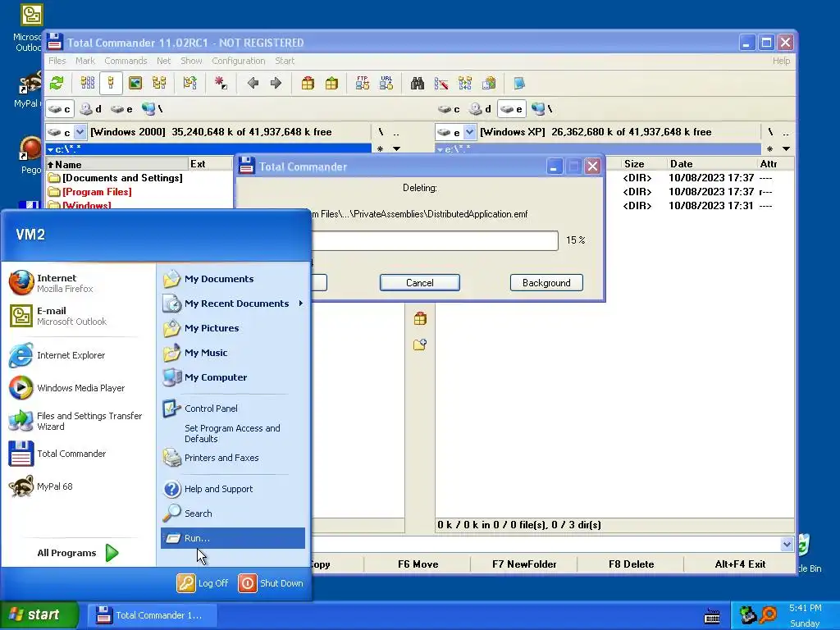Expand the command line history dropdown

(787, 545)
